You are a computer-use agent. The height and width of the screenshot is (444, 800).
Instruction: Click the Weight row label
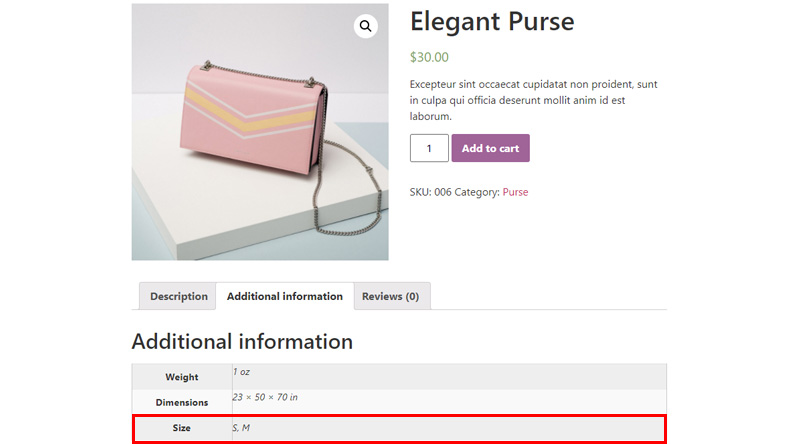(182, 377)
